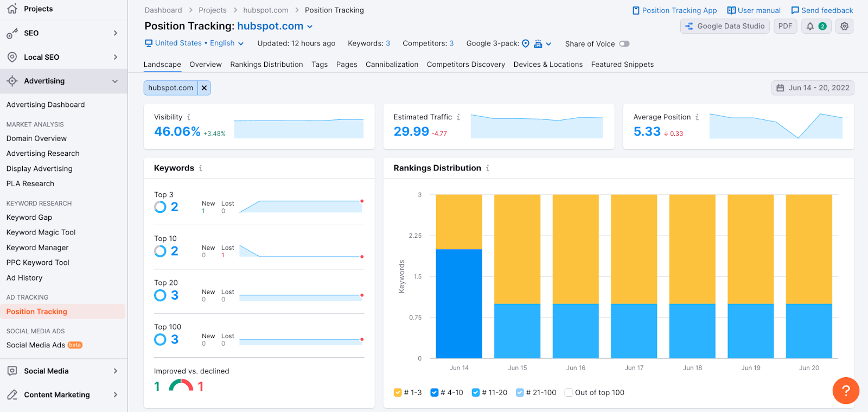Toggle the Share of Voice switch
Viewport: 868px width, 412px height.
pos(624,44)
